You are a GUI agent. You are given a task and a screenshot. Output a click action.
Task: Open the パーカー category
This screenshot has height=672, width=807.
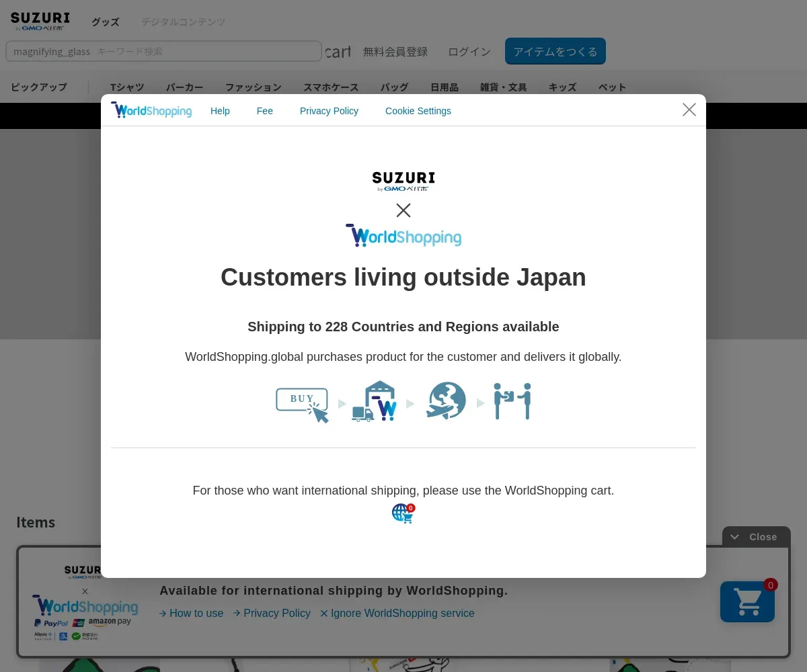click(185, 87)
